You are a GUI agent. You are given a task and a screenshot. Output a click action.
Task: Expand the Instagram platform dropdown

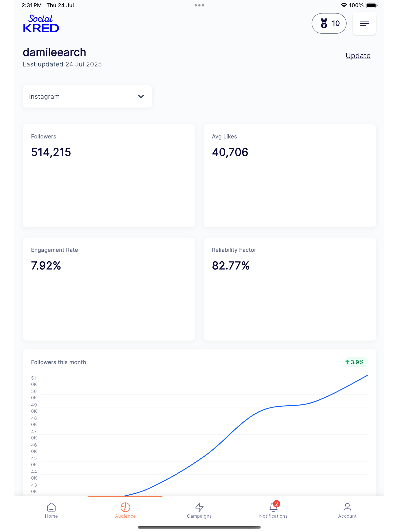(87, 96)
